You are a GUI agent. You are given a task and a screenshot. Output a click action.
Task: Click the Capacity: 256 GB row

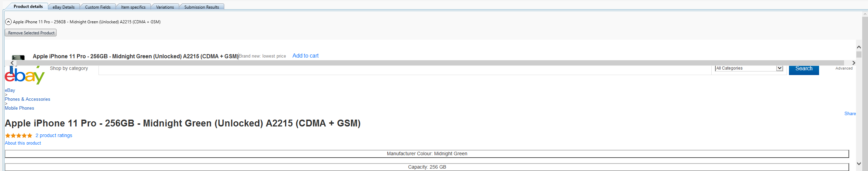(427, 167)
